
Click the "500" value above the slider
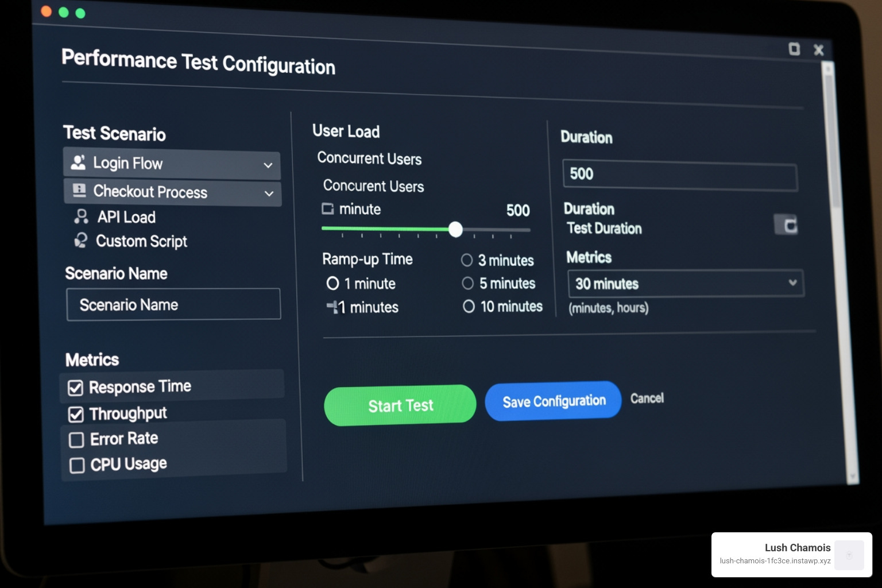click(518, 210)
